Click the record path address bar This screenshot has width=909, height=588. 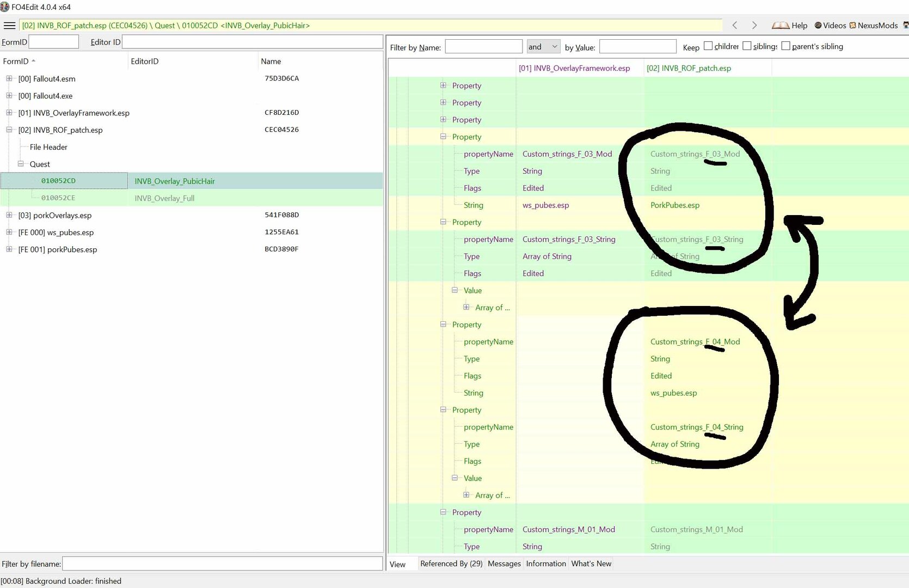[x=371, y=26]
